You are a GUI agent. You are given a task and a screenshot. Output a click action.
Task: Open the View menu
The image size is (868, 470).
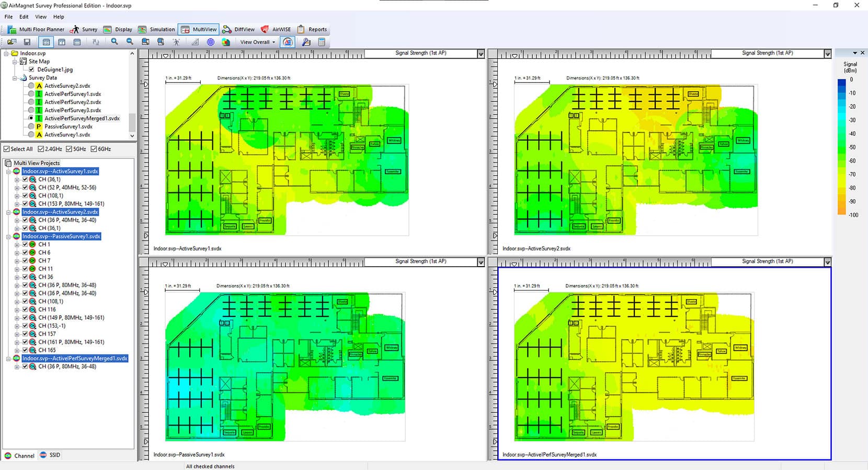pos(41,17)
